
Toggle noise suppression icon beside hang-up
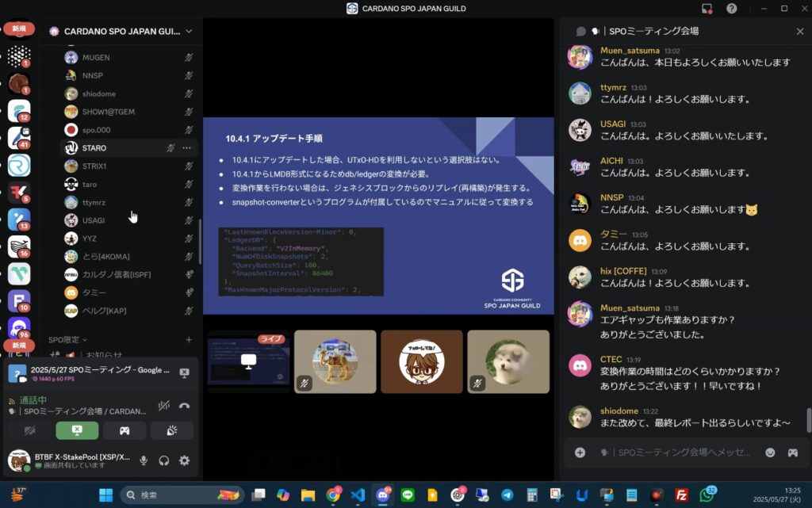[x=163, y=406]
